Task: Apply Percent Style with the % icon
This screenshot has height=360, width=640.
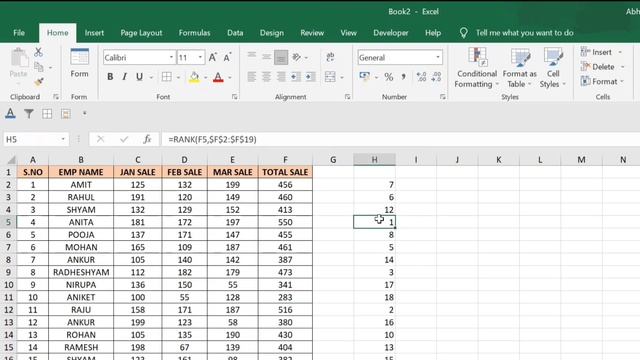Action: [389, 77]
